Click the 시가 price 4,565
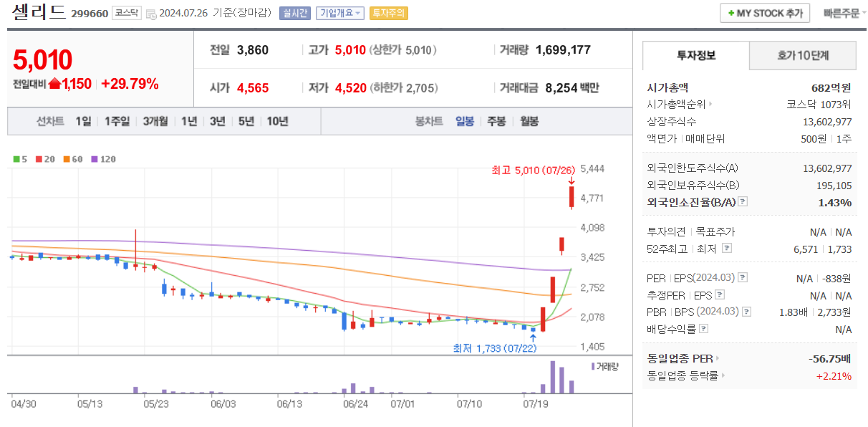 [252, 88]
